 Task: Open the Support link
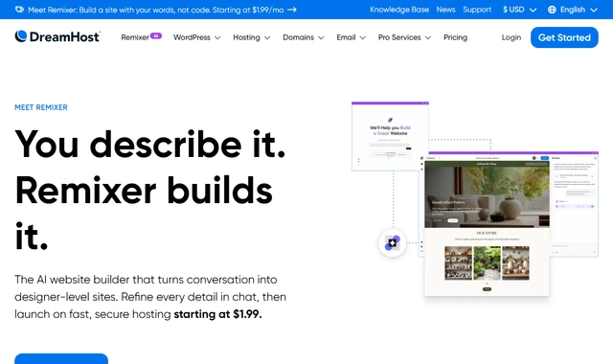coord(477,10)
